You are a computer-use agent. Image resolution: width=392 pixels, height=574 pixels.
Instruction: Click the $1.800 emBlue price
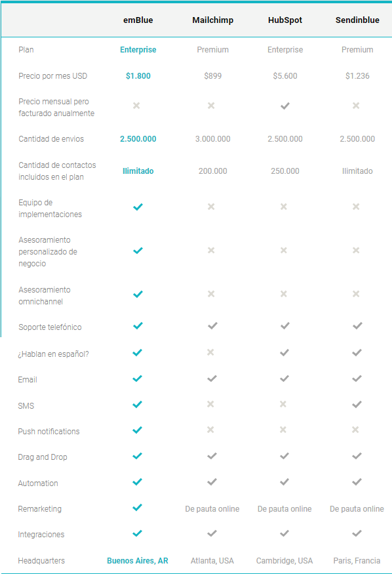click(138, 76)
